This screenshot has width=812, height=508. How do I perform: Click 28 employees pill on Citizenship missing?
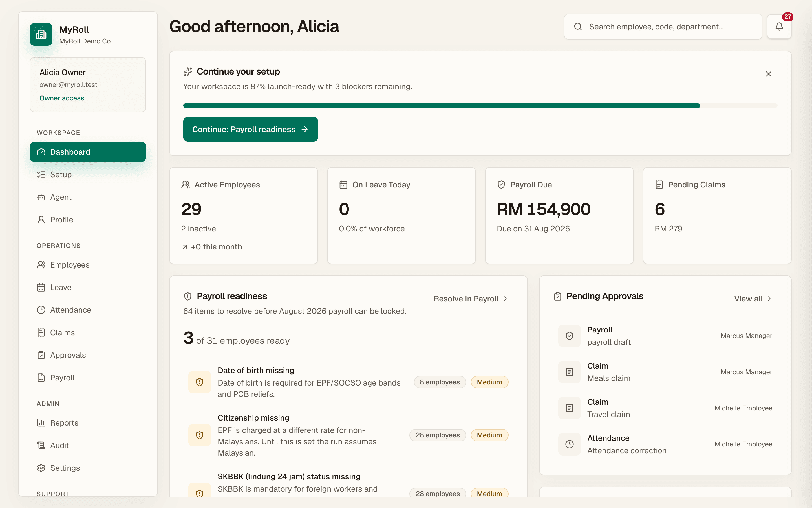click(438, 435)
